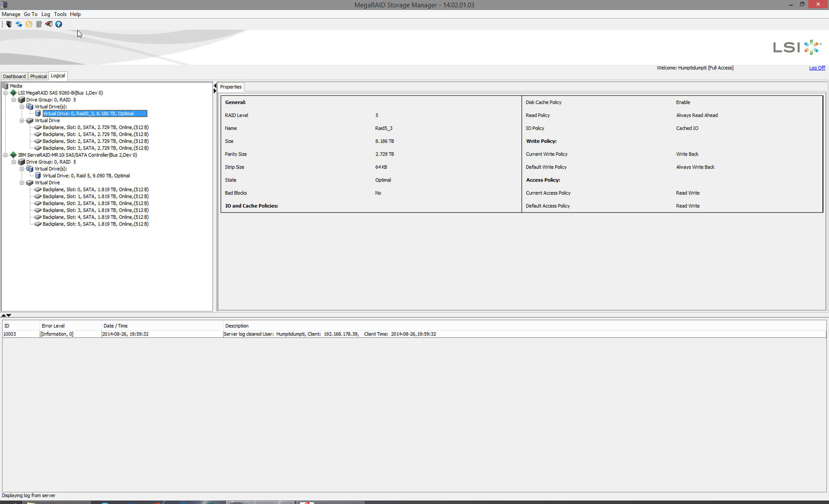This screenshot has width=829, height=504.
Task: Click the LSI Drive Group 0 icon
Action: pyautogui.click(x=22, y=100)
